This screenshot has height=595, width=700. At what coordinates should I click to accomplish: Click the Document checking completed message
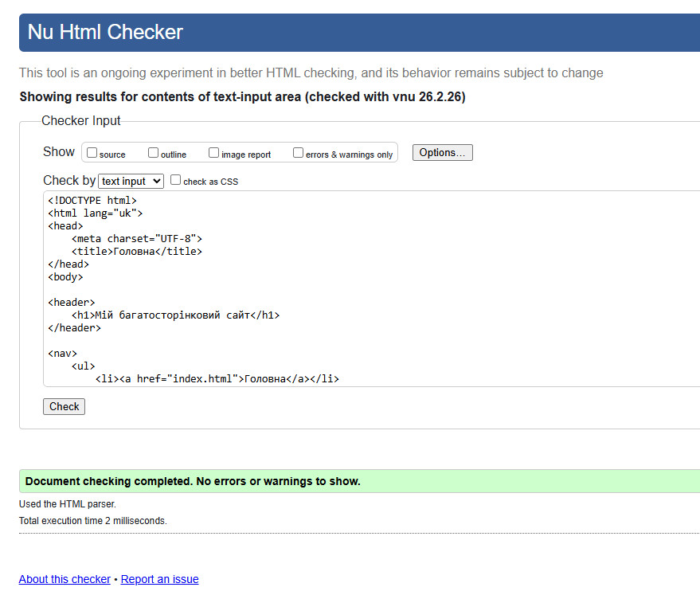[x=193, y=481]
